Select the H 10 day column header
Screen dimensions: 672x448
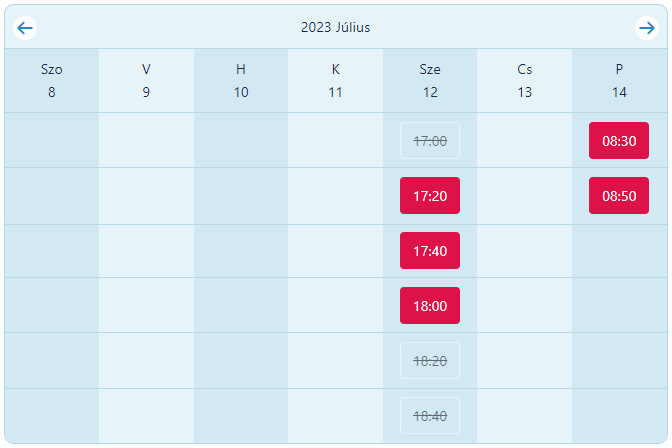(x=241, y=80)
